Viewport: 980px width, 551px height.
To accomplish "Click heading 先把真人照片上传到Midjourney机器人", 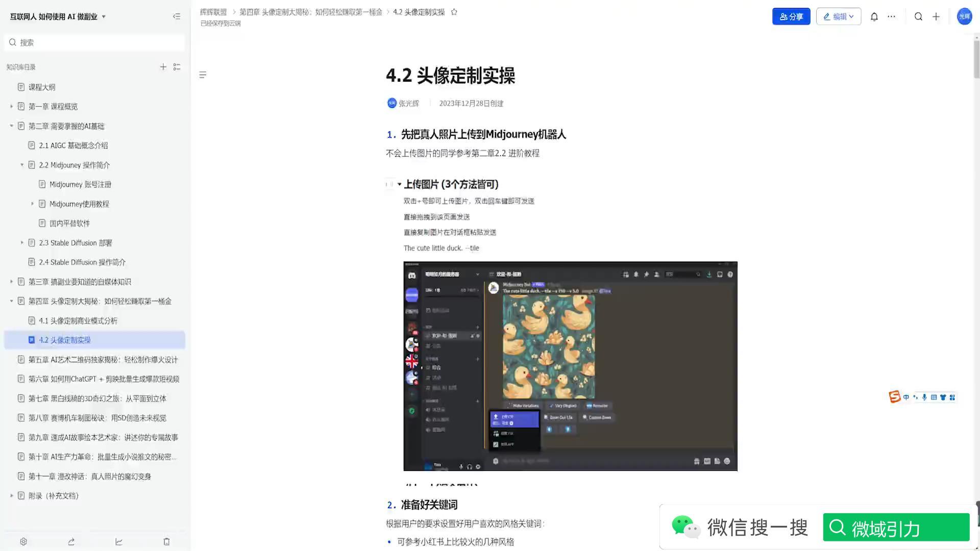I will [483, 134].
